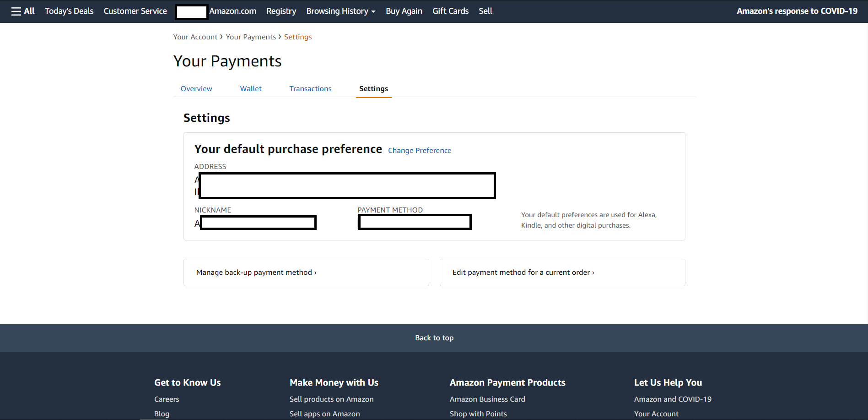Screen dimensions: 868x420
Task: Switch to the Transactions tab
Action: pos(310,88)
